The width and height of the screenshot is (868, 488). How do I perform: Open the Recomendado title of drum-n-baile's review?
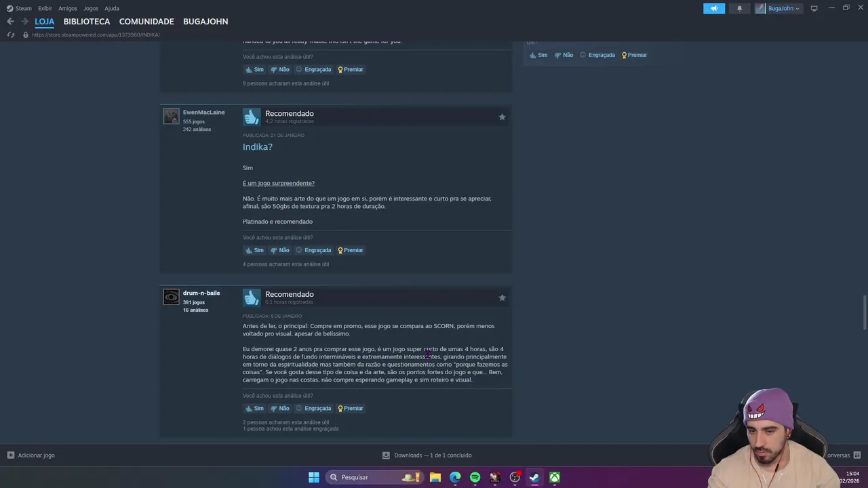coord(289,294)
